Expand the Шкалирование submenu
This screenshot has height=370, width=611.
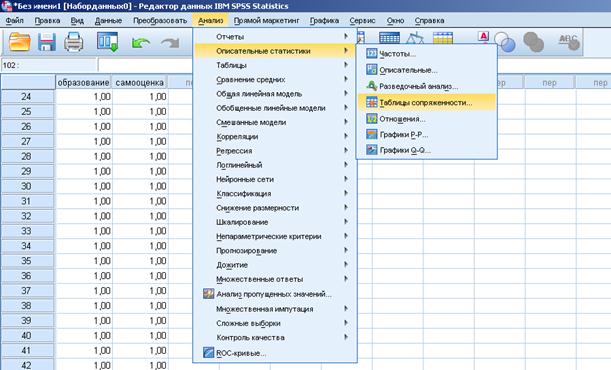click(x=275, y=222)
